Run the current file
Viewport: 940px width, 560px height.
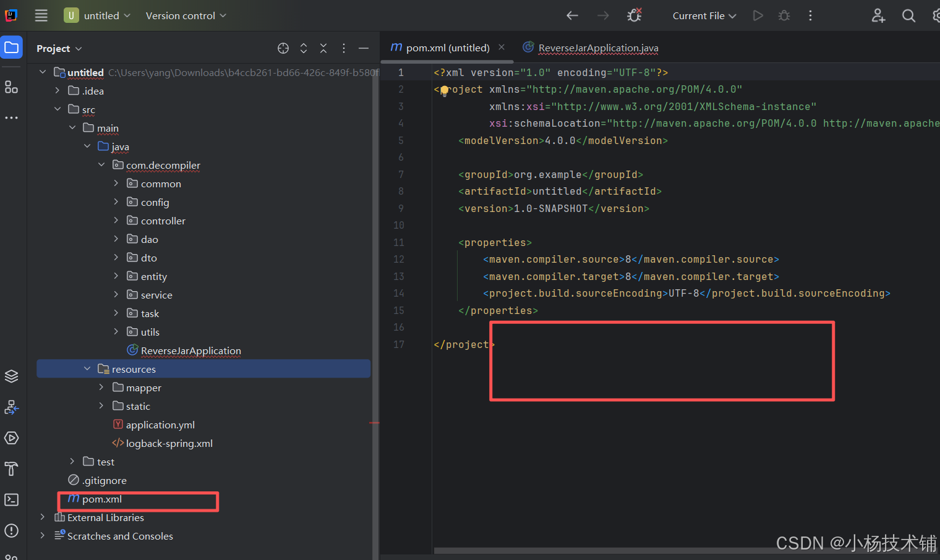(758, 15)
